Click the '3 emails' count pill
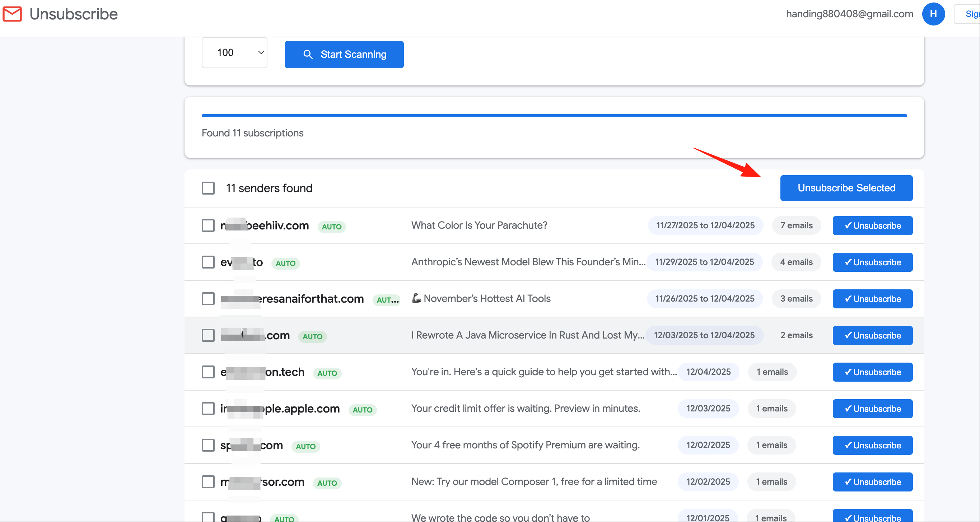Screen dimensions: 980x522 [x=796, y=299]
